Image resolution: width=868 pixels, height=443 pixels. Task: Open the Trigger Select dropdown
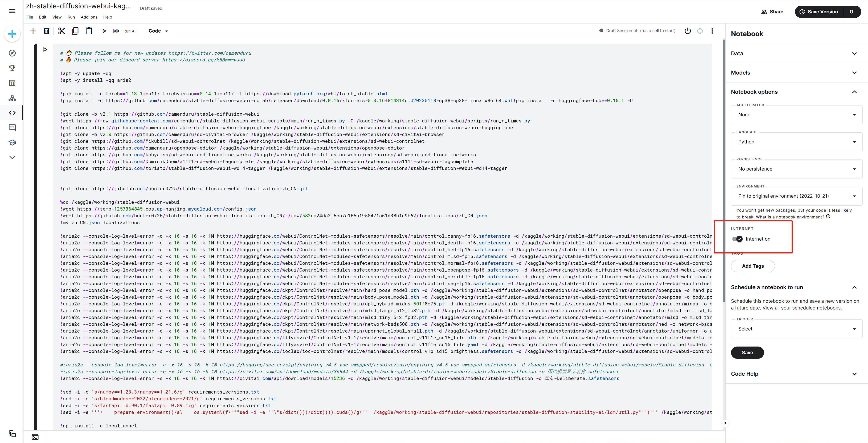(x=796, y=329)
